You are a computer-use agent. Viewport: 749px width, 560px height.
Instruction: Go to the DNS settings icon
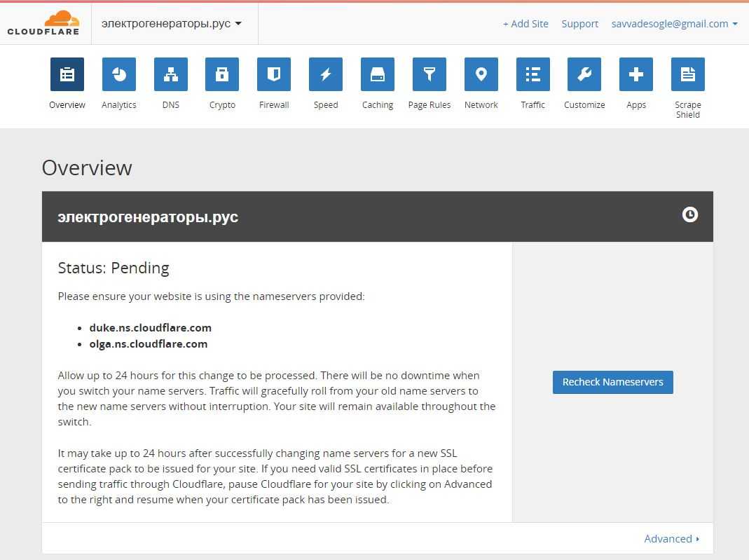171,74
